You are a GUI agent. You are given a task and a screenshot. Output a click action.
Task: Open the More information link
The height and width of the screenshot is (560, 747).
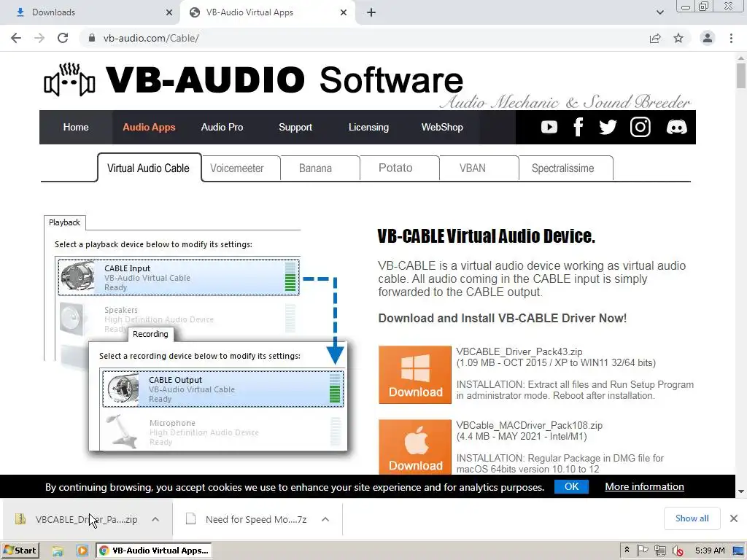pyautogui.click(x=644, y=486)
